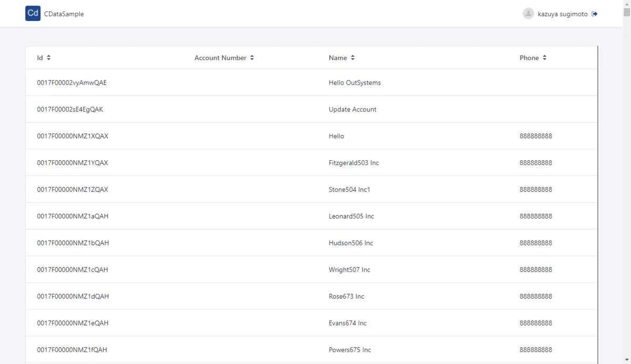The height and width of the screenshot is (364, 631).
Task: Click Id 0017F00000NMZ1XQAX cell
Action: coord(73,136)
